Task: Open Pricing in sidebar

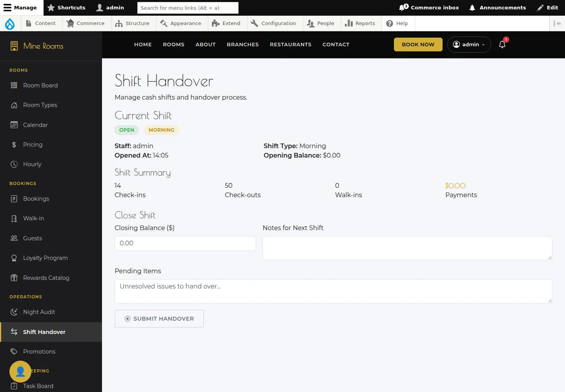Action: pos(51,145)
